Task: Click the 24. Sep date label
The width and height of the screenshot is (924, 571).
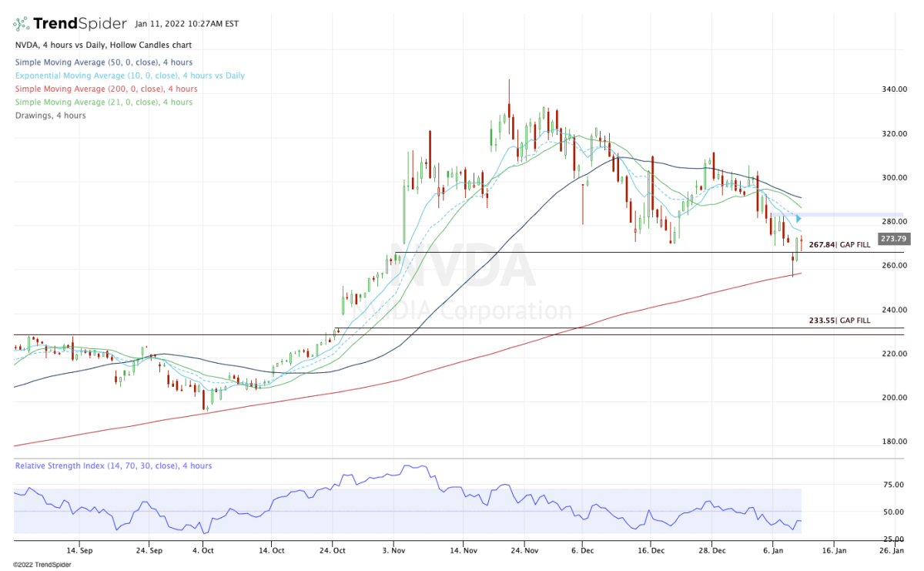Action: [x=149, y=551]
